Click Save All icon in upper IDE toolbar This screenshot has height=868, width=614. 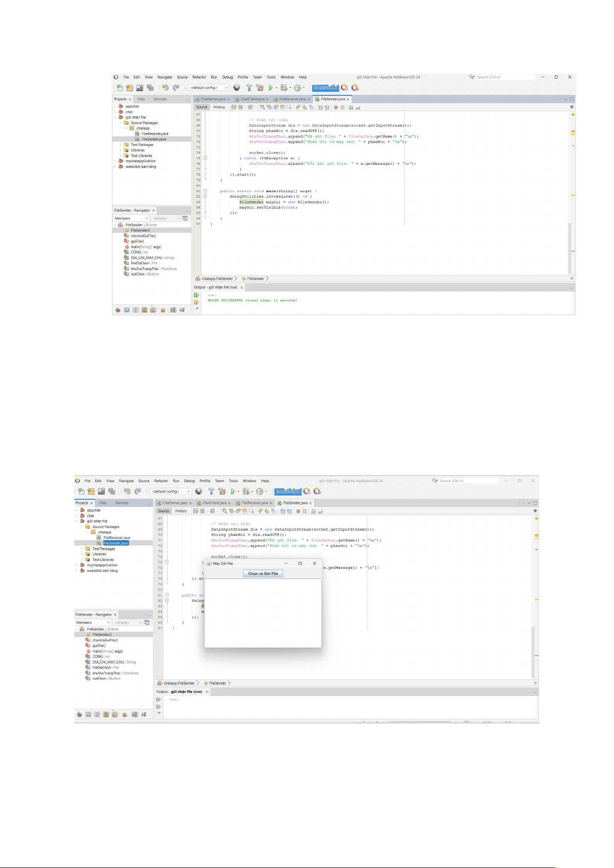(150, 88)
